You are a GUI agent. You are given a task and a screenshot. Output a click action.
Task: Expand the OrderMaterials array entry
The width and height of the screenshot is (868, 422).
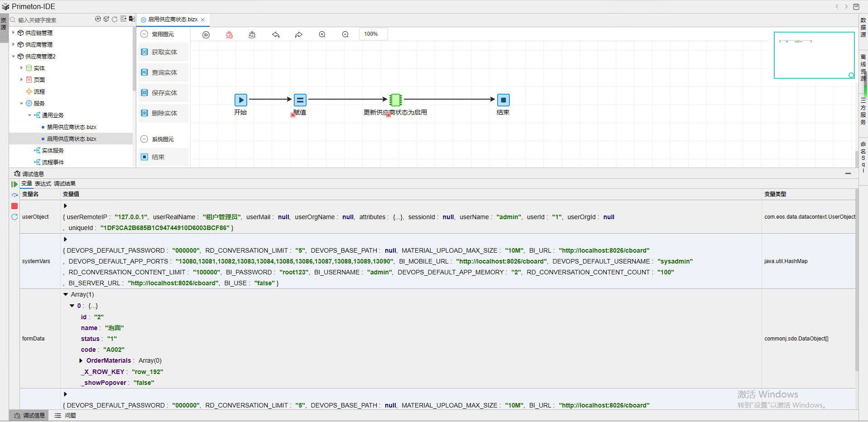pos(81,361)
